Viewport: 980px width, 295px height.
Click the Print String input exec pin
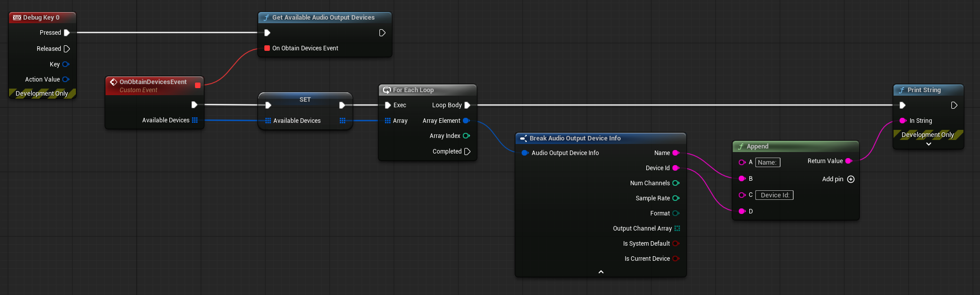coord(902,105)
